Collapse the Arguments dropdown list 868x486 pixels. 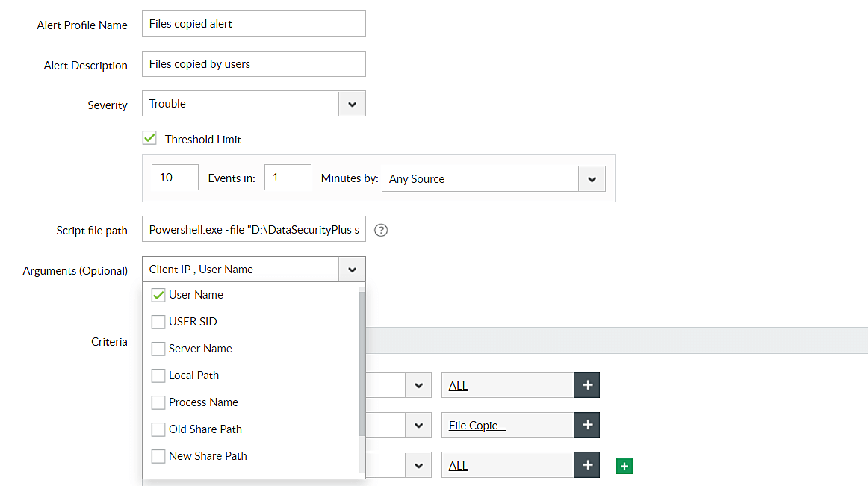click(352, 270)
